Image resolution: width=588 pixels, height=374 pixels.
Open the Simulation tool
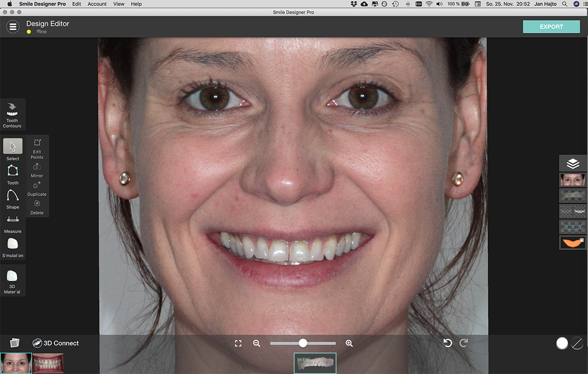[x=13, y=248]
